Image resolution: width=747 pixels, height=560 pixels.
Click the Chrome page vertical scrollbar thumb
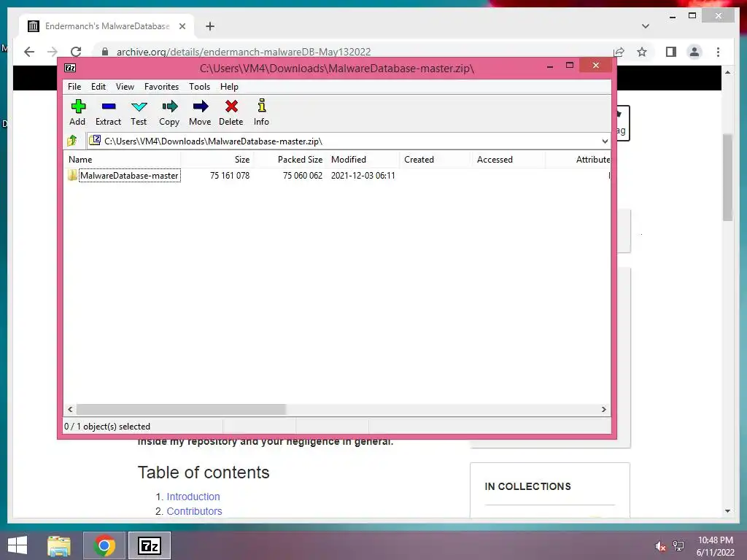point(727,177)
